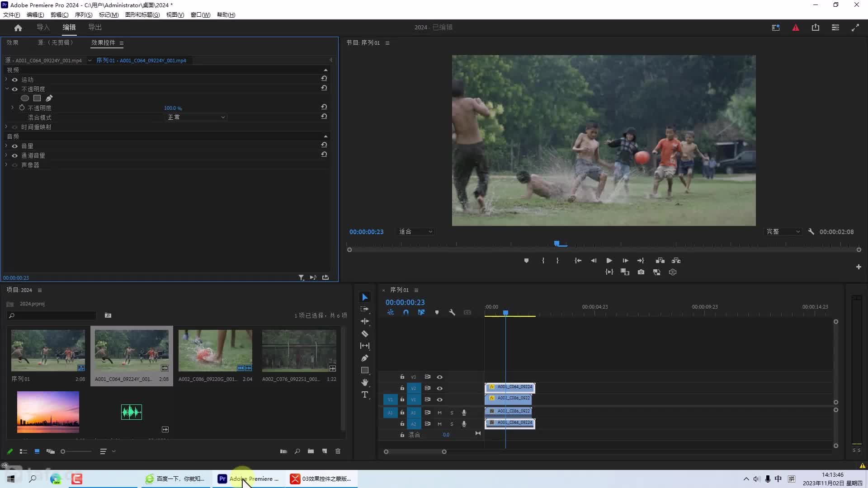Click Mark In bracket button
The height and width of the screenshot is (488, 868).
[543, 261]
